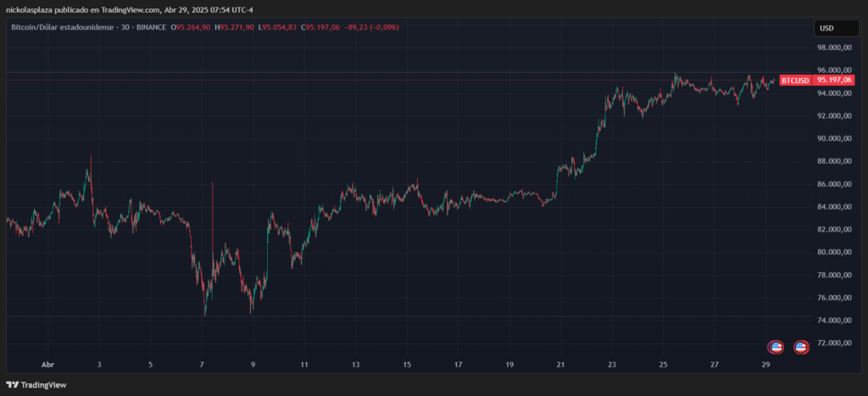Click the 72.000,00 price axis label

point(834,343)
